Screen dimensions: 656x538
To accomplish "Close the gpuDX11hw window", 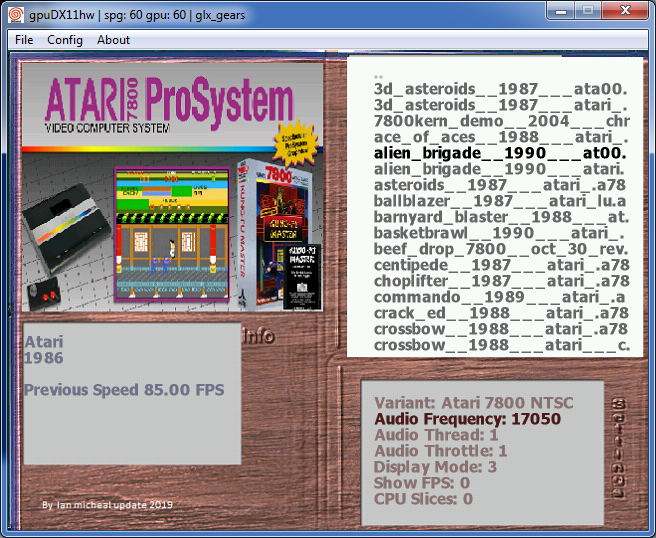I will [625, 10].
